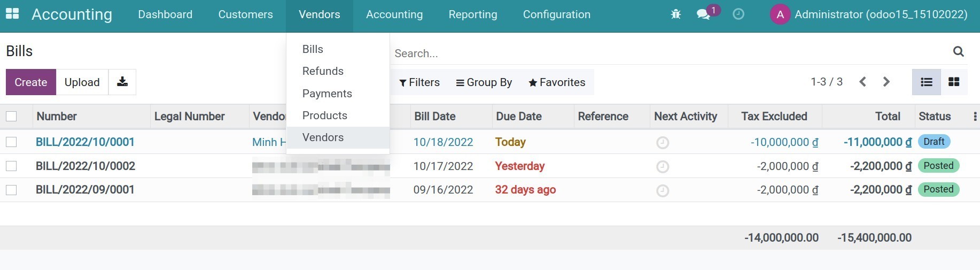The height and width of the screenshot is (270, 980).
Task: Check the BILL/2022/10/0001 row checkbox
Action: (11, 142)
